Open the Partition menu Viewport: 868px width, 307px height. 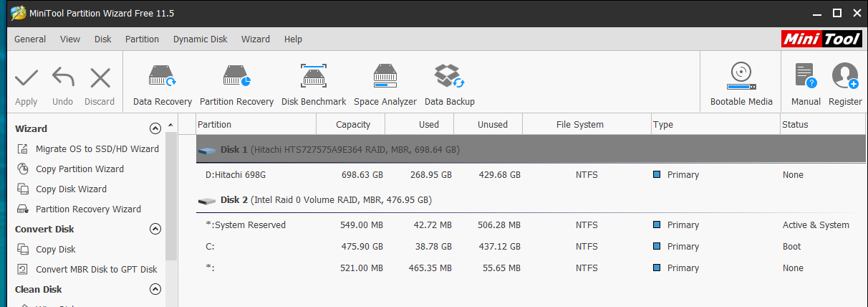pos(142,39)
